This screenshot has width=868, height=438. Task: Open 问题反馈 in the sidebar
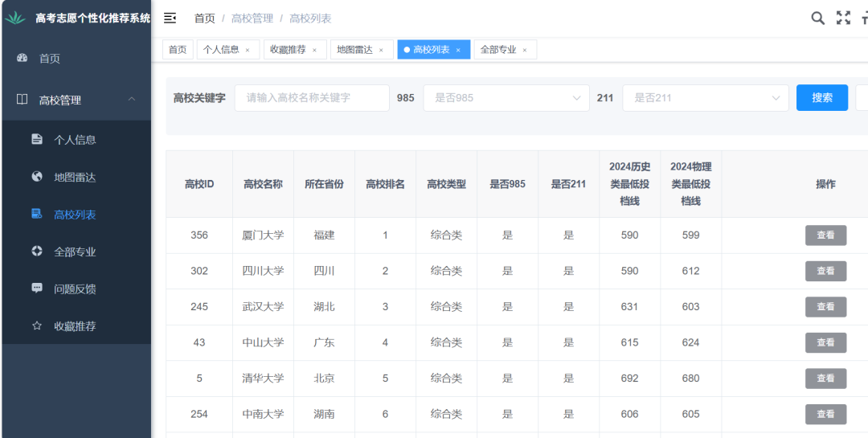coord(76,289)
